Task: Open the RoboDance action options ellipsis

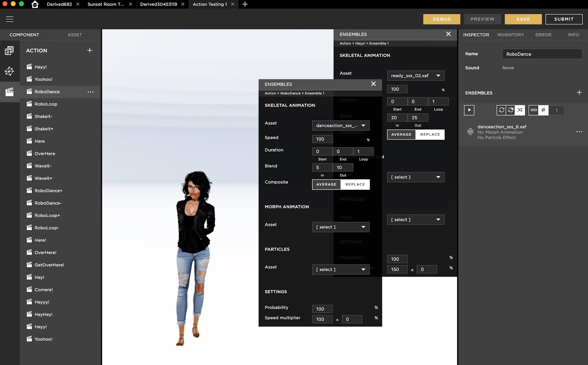Action: tap(90, 92)
